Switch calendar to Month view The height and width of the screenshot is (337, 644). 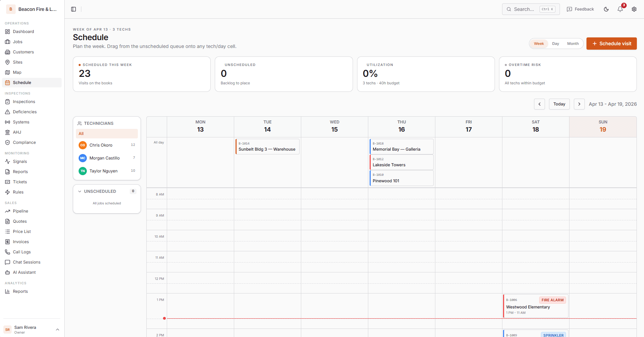tap(573, 44)
